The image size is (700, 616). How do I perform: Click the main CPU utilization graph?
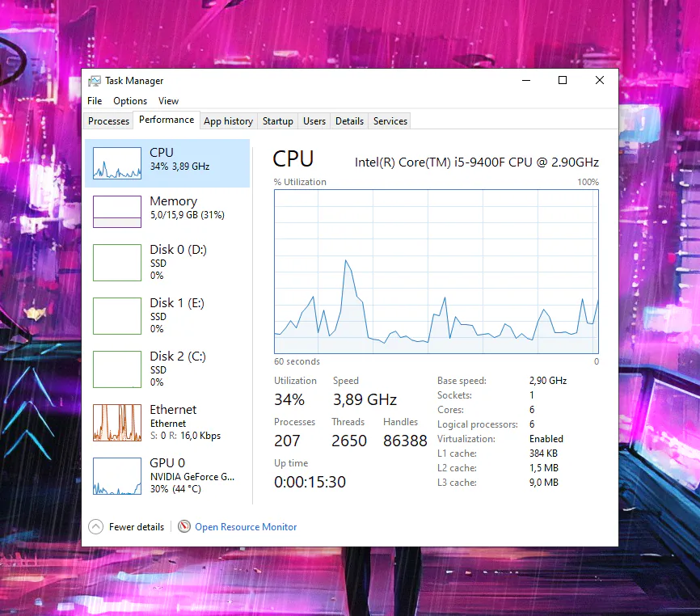[x=436, y=272]
